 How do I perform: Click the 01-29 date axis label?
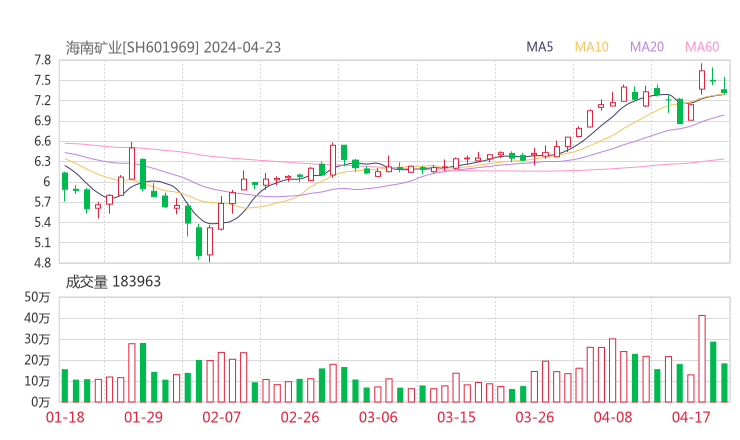click(143, 417)
